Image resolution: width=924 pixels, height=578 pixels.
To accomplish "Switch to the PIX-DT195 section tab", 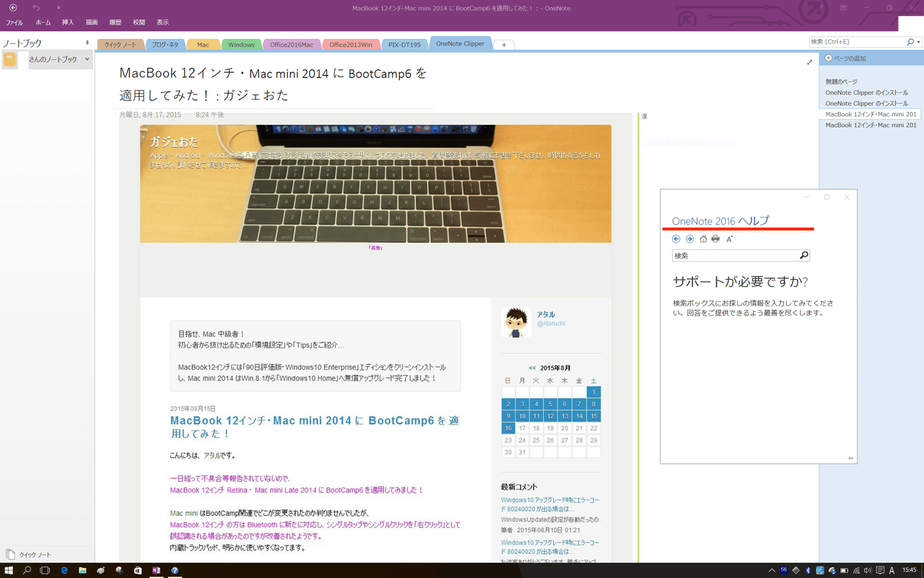I will tap(404, 45).
